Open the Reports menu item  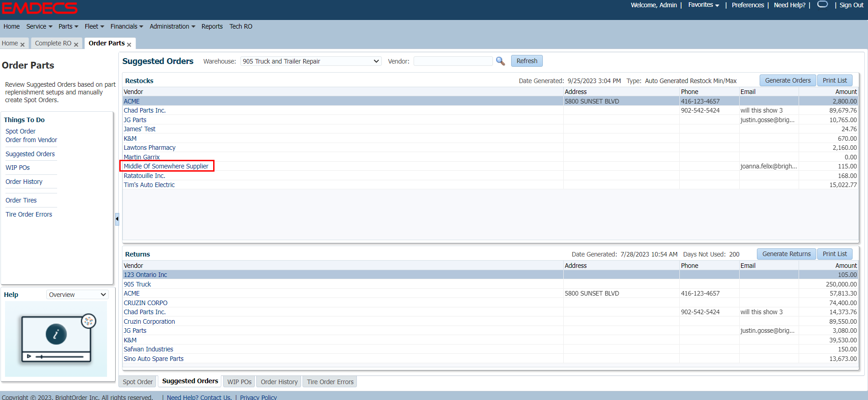point(212,26)
